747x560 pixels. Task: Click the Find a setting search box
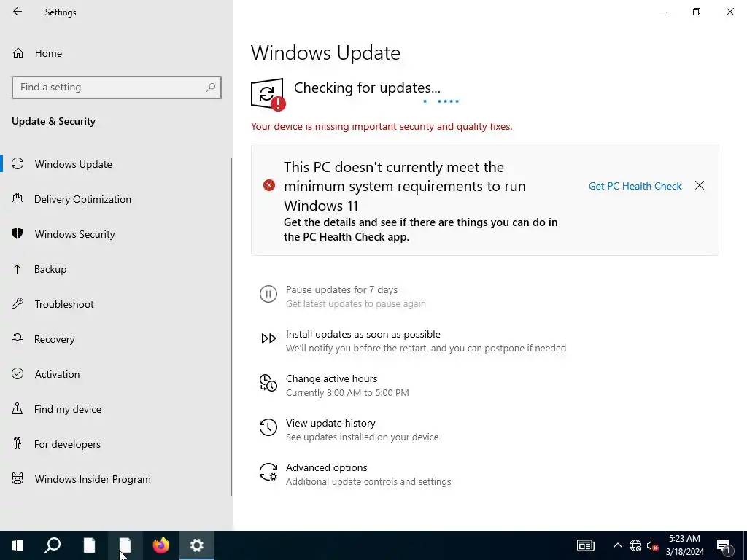116,87
